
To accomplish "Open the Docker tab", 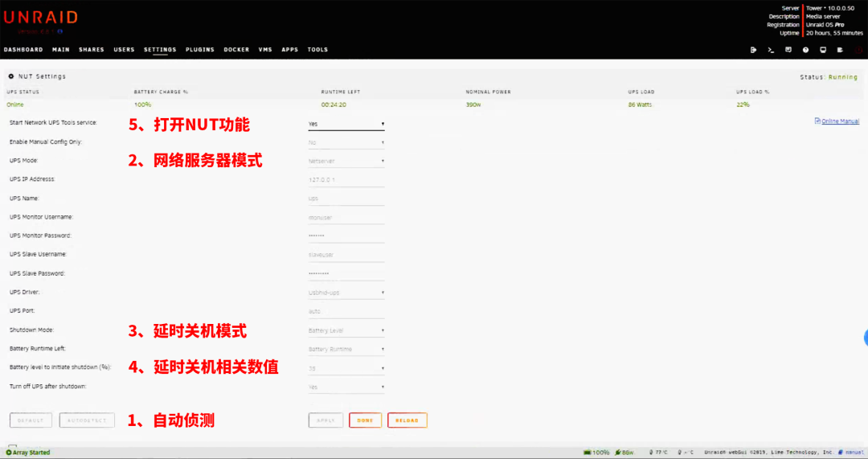I will point(236,50).
